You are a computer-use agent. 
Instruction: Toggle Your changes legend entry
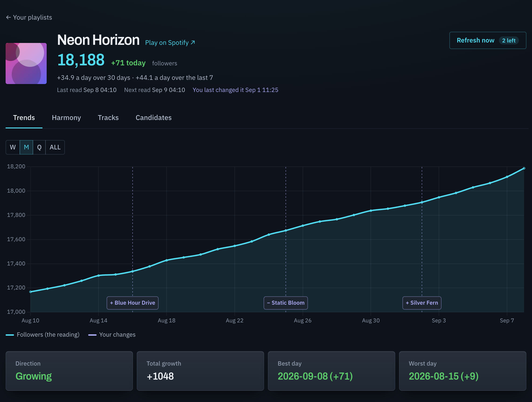(112, 335)
